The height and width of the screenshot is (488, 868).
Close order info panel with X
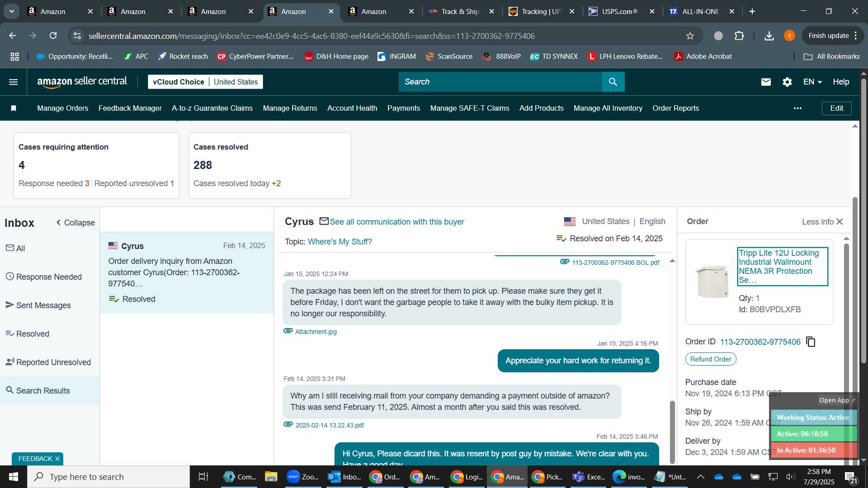[840, 221]
